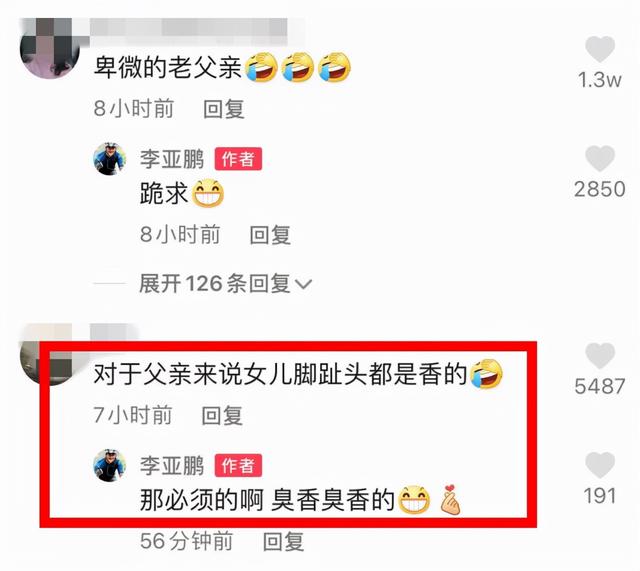Reply to 女儿脚趾头 comment
Image resolution: width=640 pixels, height=571 pixels.
222,416
